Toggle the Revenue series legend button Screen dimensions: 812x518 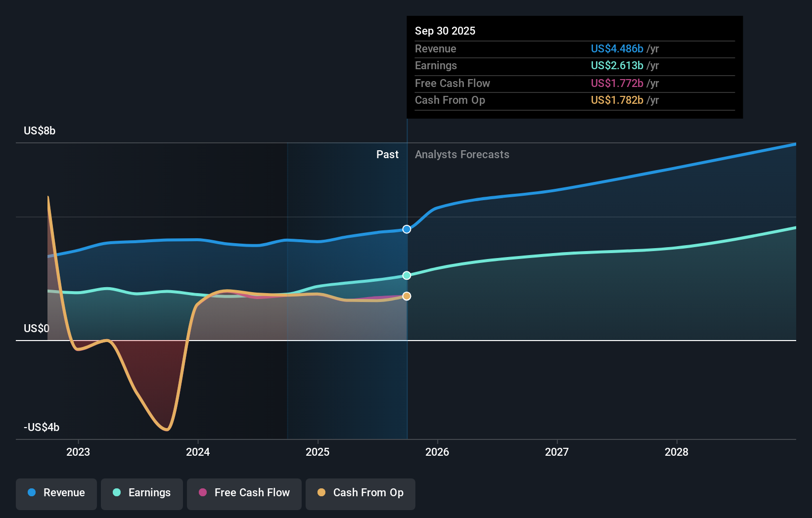[56, 493]
